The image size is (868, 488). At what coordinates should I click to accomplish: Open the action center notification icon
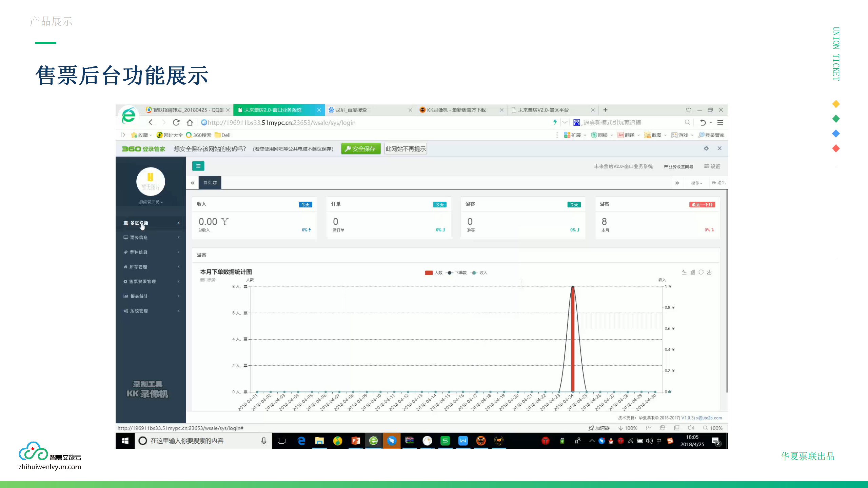pos(716,441)
